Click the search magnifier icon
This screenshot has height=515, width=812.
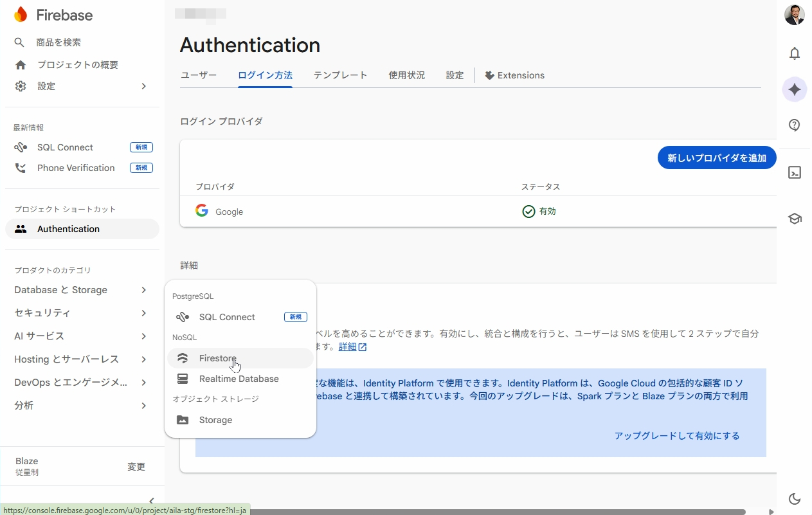pyautogui.click(x=20, y=42)
